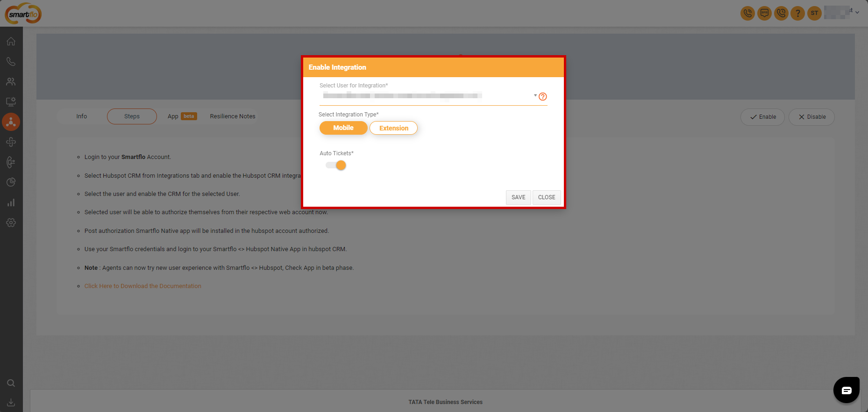Click the click-to-call phone icon in header
This screenshot has height=412, width=868.
(x=747, y=13)
